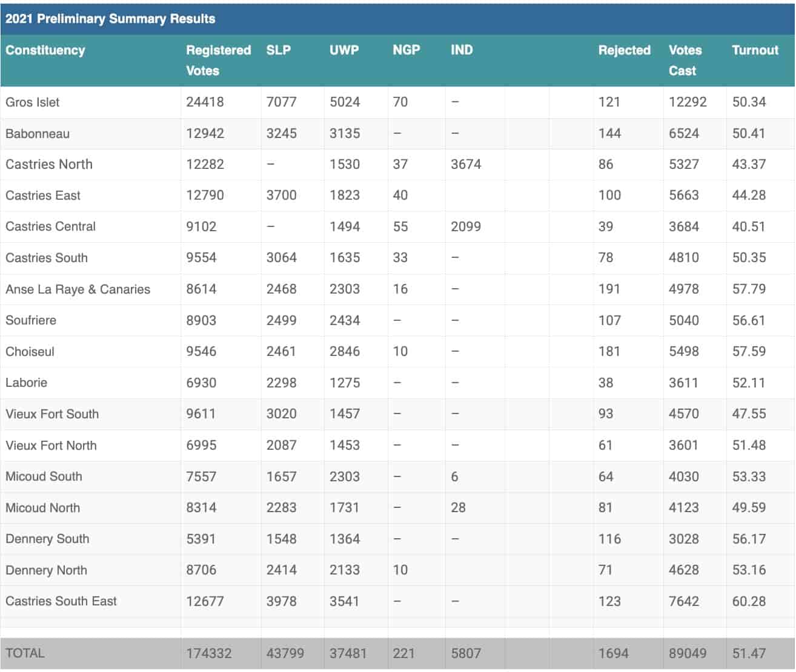Click the Constituency column header
This screenshot has width=796, height=672.
click(x=45, y=50)
